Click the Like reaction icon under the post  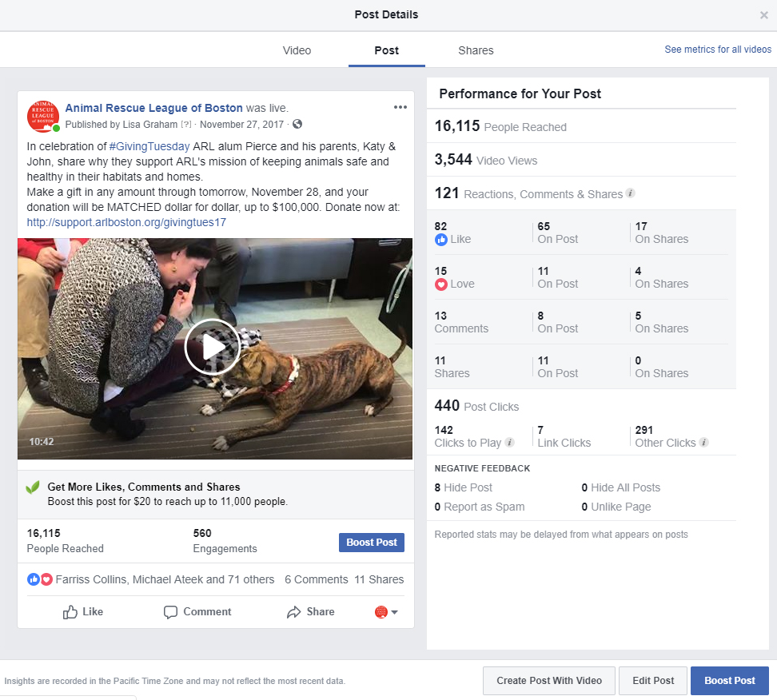(34, 579)
